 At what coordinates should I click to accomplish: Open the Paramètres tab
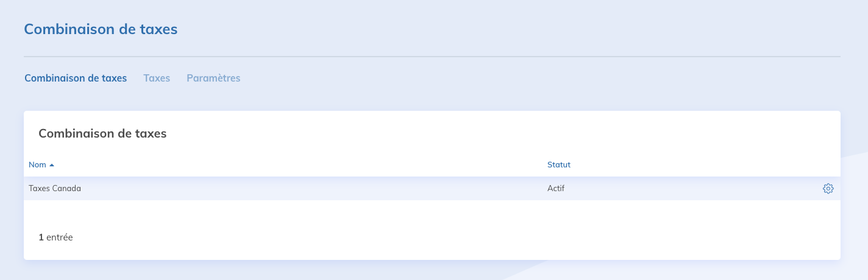213,78
